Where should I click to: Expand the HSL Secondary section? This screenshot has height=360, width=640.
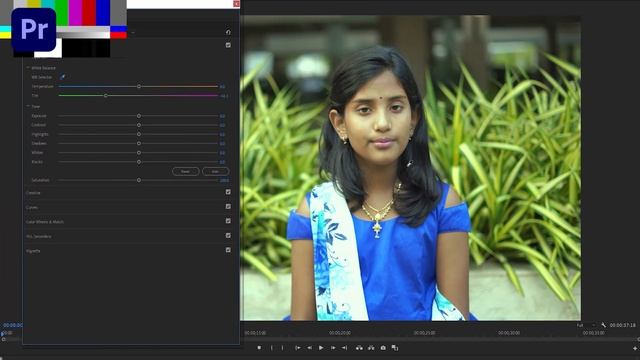point(38,236)
